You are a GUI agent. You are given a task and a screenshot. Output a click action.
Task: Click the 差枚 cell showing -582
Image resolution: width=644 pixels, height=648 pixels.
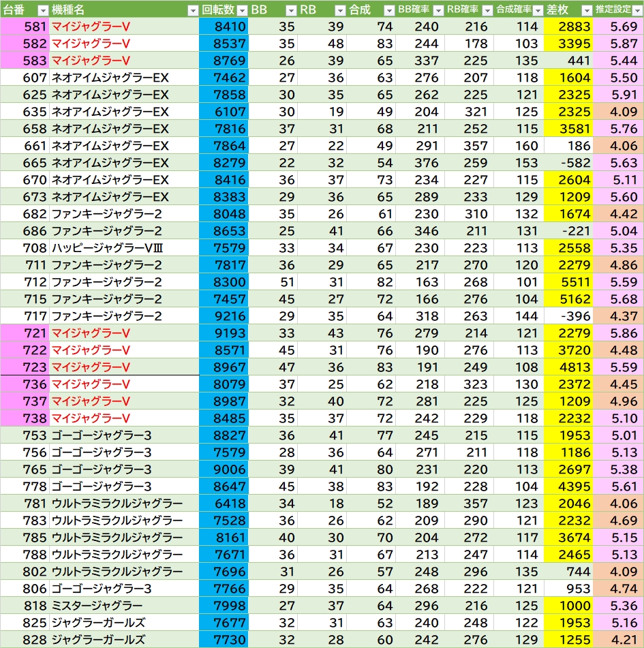tap(569, 163)
